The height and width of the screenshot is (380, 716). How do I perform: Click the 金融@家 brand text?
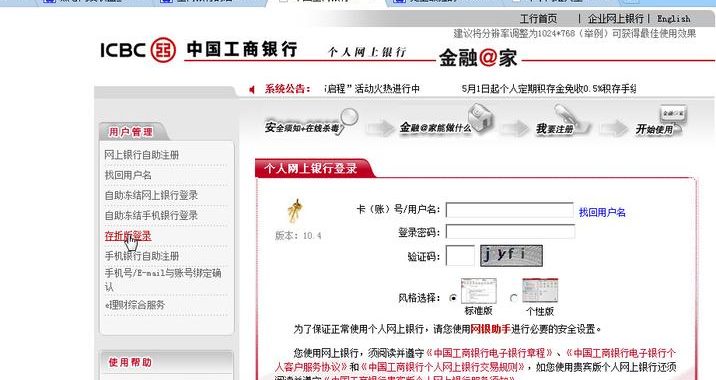tap(478, 58)
